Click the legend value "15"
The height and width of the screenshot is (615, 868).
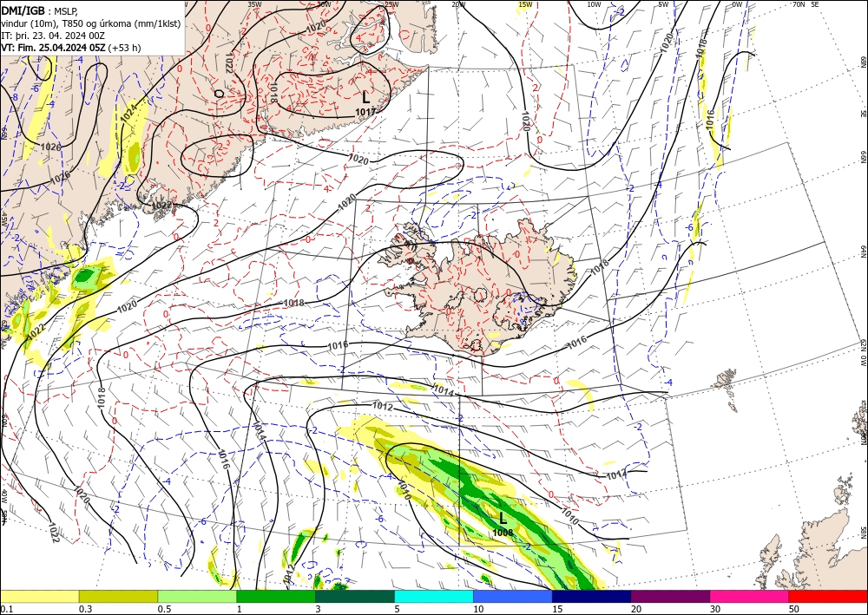tap(557, 609)
